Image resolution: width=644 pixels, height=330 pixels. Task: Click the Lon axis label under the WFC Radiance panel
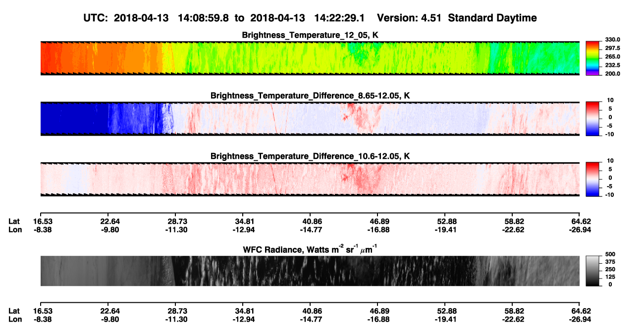pyautogui.click(x=15, y=319)
